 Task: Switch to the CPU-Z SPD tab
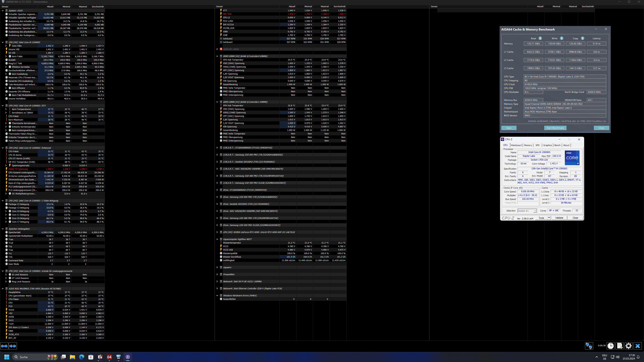[x=537, y=145]
